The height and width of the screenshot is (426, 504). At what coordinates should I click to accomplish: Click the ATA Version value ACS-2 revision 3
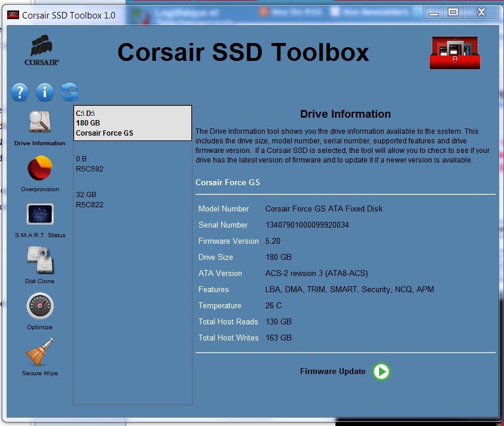click(x=317, y=274)
